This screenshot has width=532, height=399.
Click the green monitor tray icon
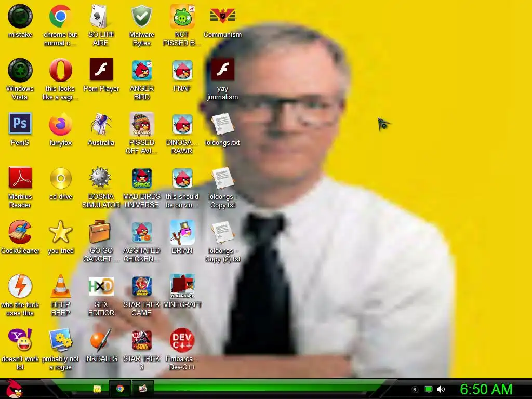tap(429, 390)
